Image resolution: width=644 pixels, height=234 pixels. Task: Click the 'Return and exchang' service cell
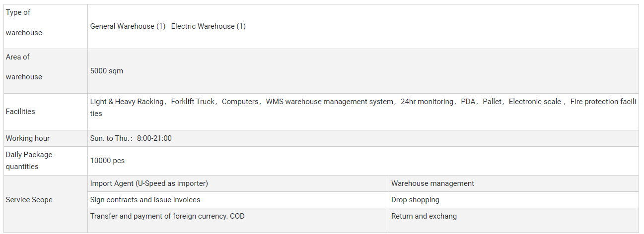(x=424, y=216)
